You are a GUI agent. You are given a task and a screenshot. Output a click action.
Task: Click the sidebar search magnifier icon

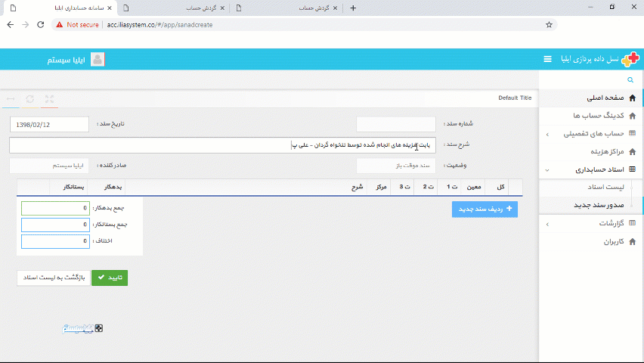point(630,79)
